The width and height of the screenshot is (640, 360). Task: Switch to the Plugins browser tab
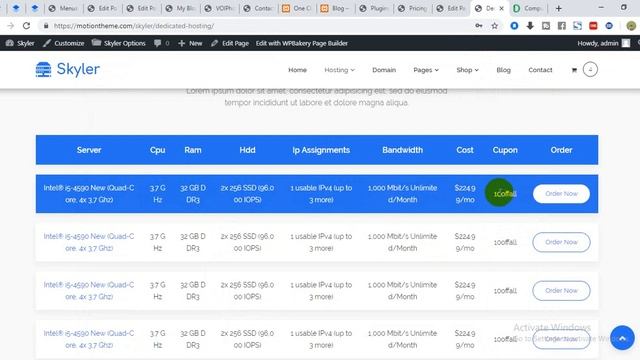374,8
